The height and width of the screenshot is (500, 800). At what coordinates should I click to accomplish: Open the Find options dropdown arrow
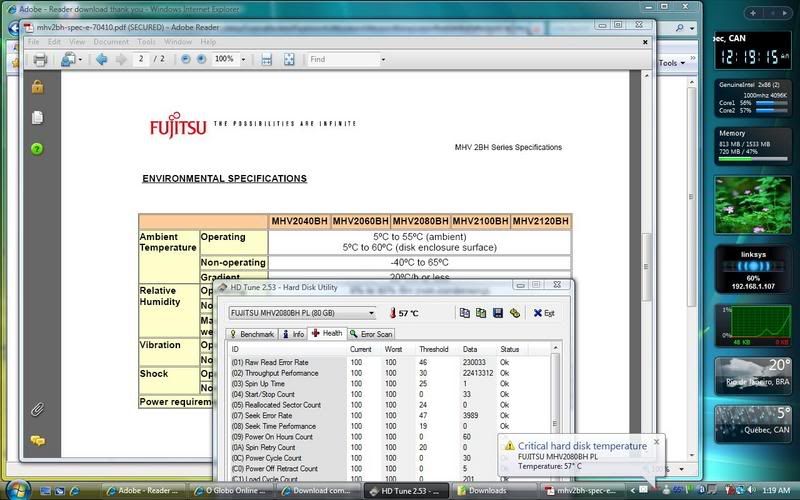[x=383, y=60]
